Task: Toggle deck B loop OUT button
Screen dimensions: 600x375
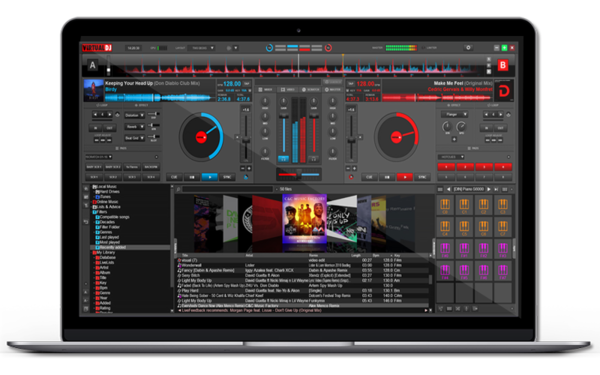Action: [501, 128]
